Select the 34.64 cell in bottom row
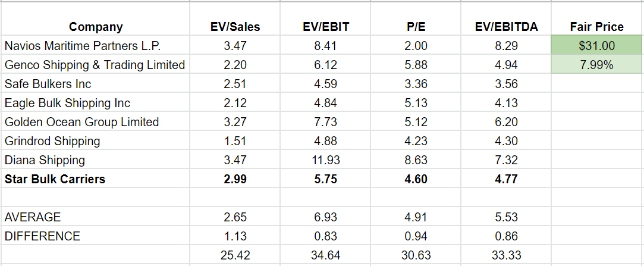The width and height of the screenshot is (644, 266). (325, 255)
